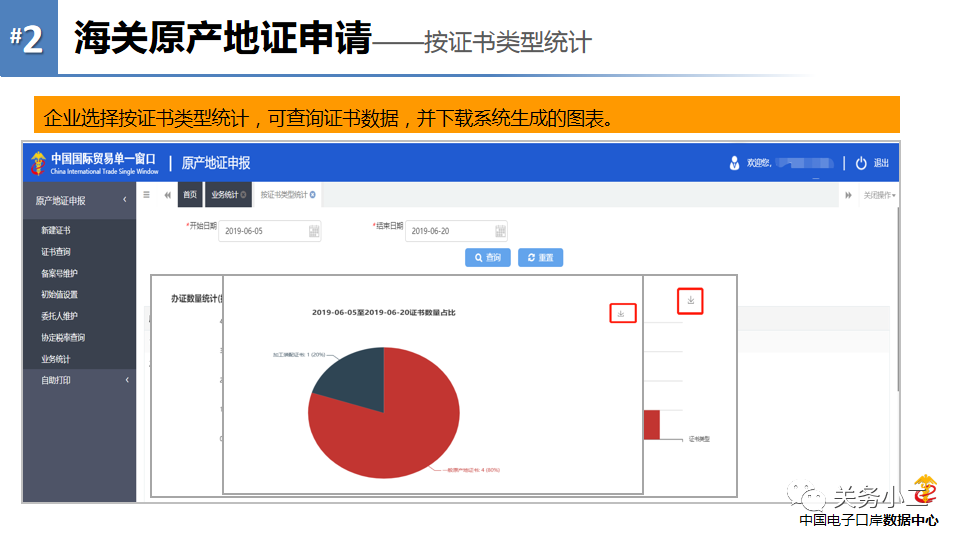960x540 pixels.
Task: Open the 开始日期 calendar picker icon
Action: [314, 231]
